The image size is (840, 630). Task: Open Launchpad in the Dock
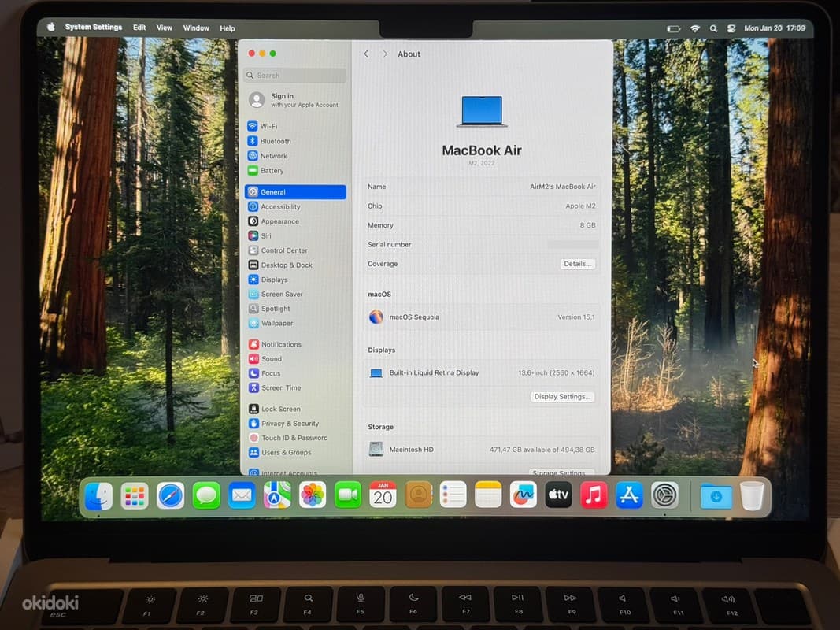click(x=135, y=495)
